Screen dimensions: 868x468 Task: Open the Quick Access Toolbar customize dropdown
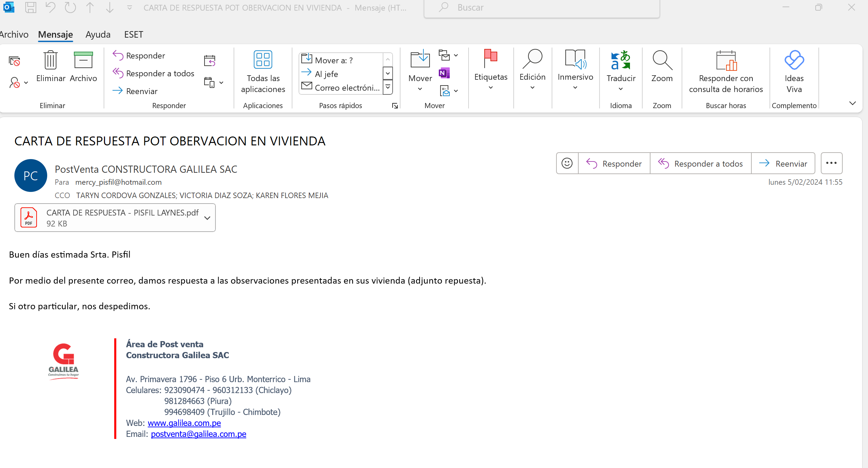point(130,8)
